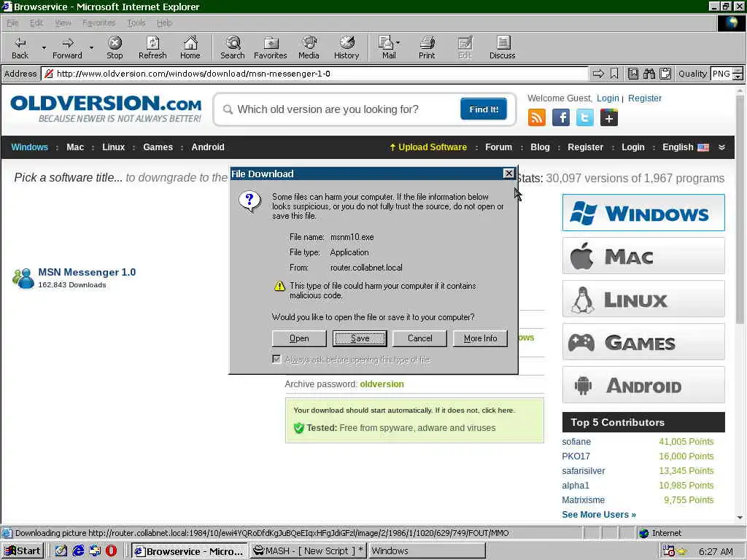Launch Opera from quick launch
747x560 pixels.
pos(111,551)
